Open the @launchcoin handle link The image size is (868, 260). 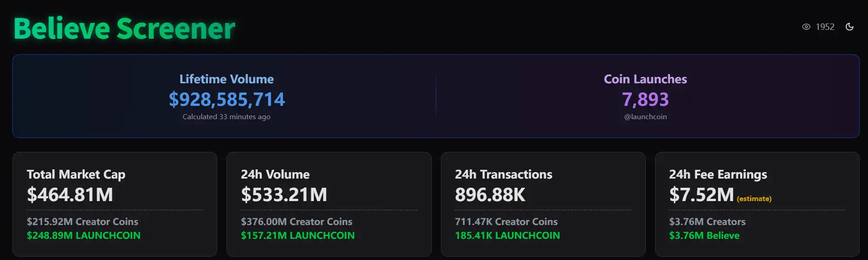coord(645,117)
